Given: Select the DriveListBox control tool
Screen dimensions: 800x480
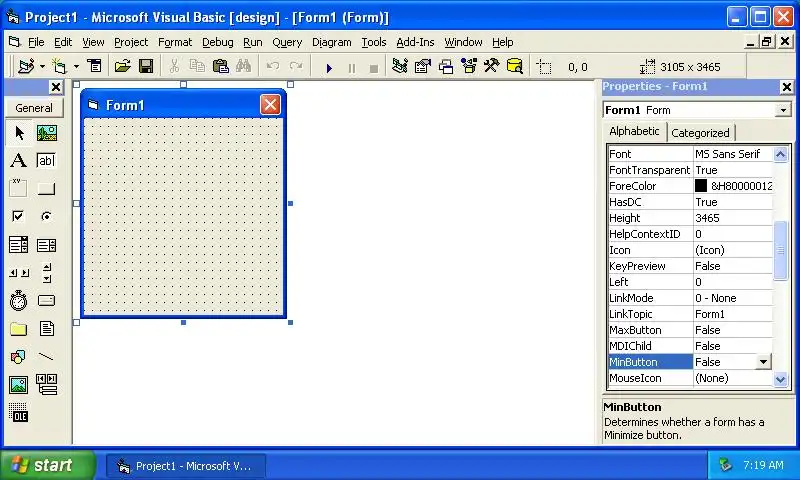Looking at the screenshot, I should point(46,300).
